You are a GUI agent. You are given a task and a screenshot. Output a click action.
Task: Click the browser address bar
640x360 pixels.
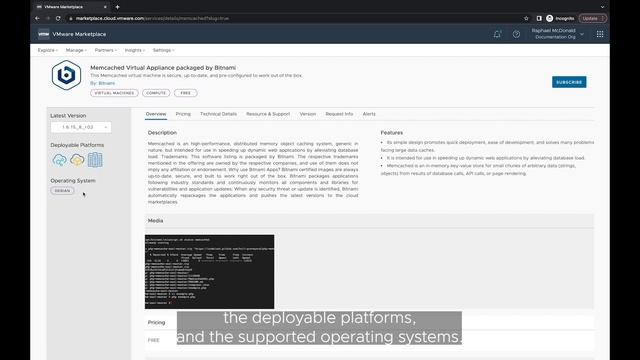(294, 18)
